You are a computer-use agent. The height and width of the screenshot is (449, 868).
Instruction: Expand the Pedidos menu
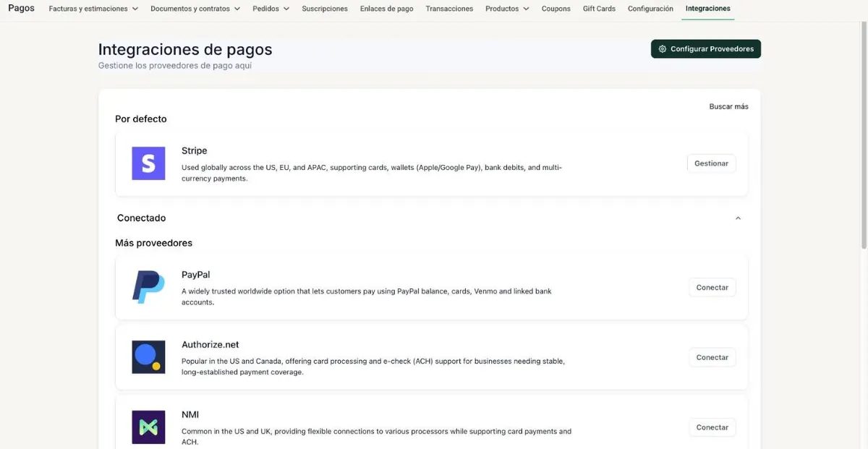[271, 9]
